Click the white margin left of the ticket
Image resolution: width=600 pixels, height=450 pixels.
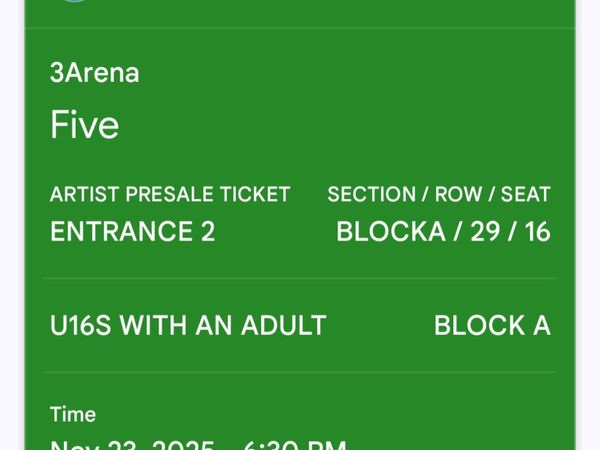point(11,225)
